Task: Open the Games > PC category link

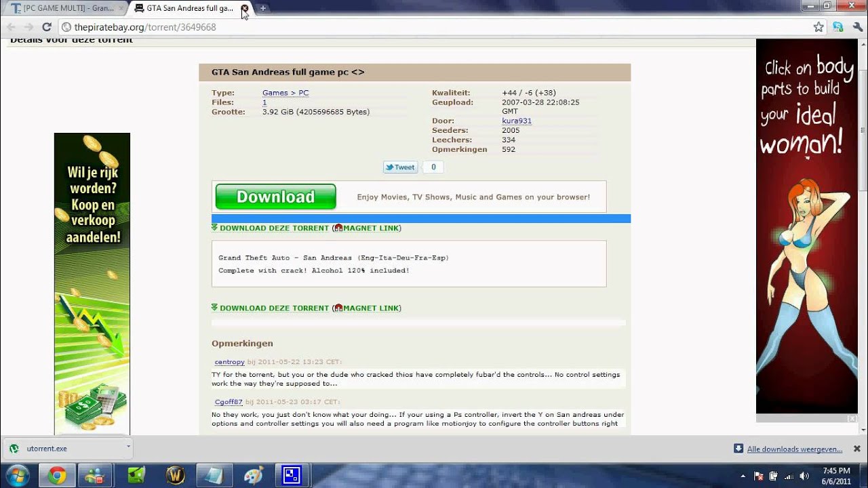Action: pyautogui.click(x=285, y=93)
